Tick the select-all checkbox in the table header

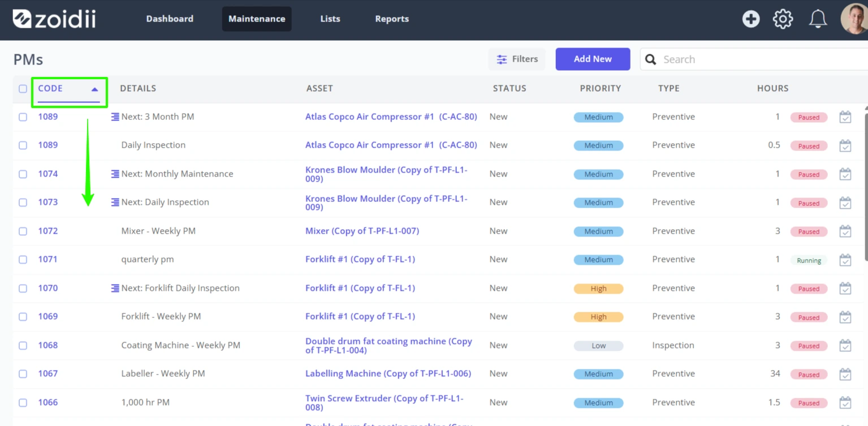[x=23, y=88]
